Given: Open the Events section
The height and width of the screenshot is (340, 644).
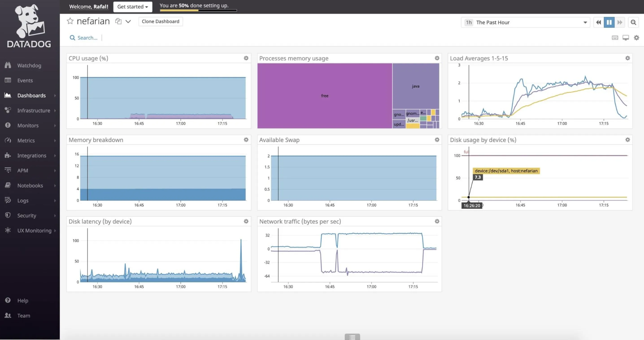Looking at the screenshot, I should pos(25,80).
